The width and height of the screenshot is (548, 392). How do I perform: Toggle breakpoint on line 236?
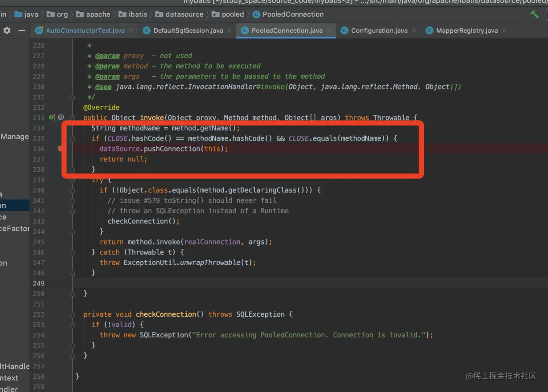click(x=60, y=148)
